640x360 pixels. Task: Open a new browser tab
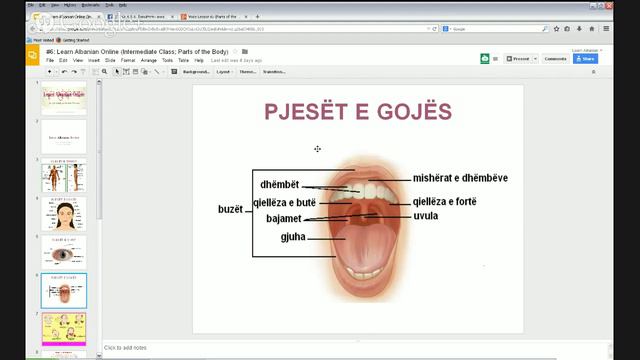[x=257, y=17]
